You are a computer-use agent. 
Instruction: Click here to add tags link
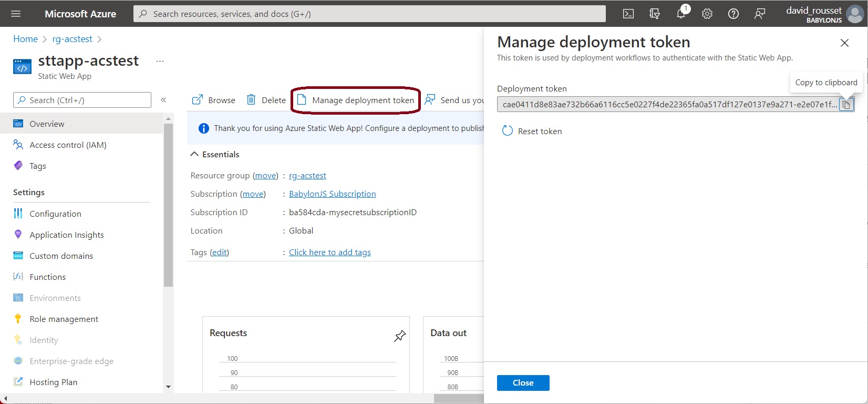(x=329, y=252)
